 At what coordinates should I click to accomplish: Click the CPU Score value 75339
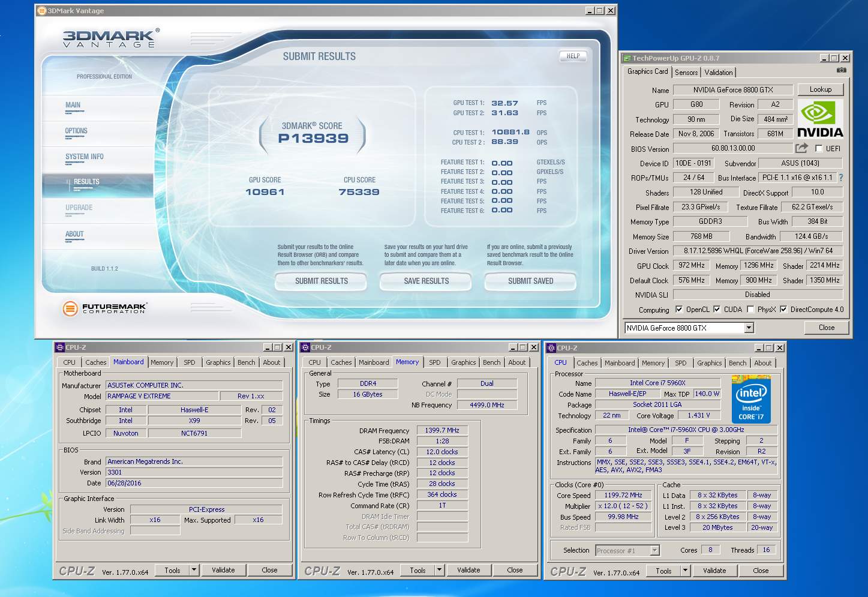(x=359, y=192)
